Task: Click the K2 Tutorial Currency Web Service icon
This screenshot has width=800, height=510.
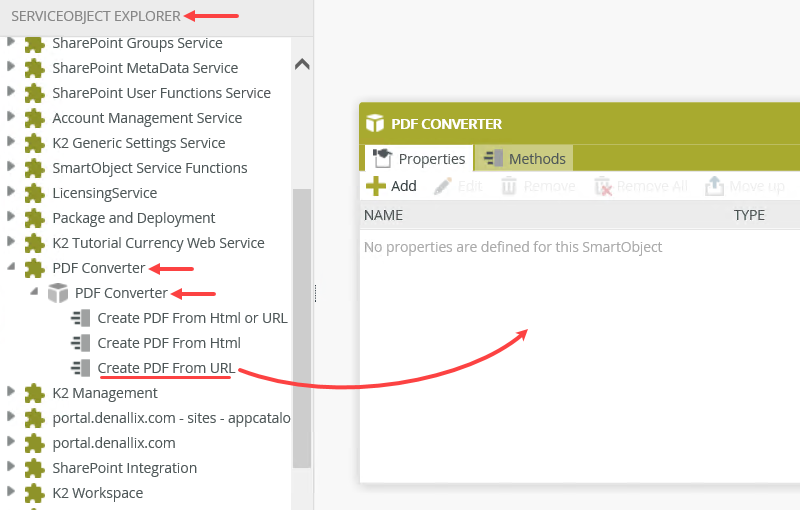Action: [x=35, y=243]
